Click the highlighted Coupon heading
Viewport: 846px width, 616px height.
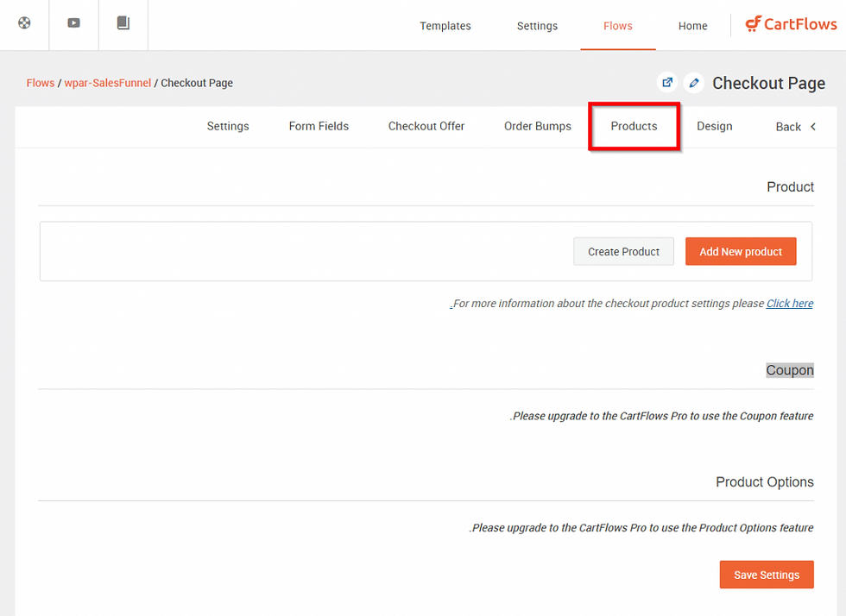(x=790, y=371)
